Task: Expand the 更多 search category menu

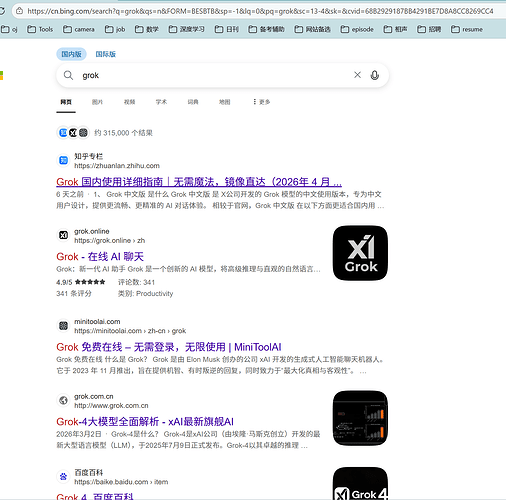Action: coord(261,102)
